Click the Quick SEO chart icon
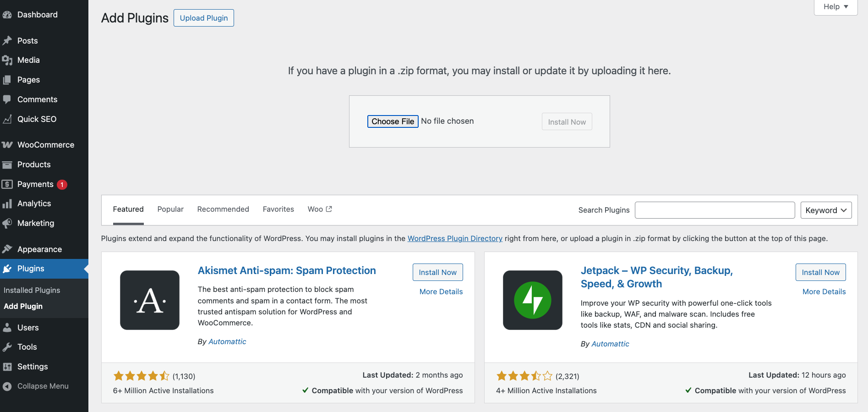The image size is (868, 412). point(7,119)
